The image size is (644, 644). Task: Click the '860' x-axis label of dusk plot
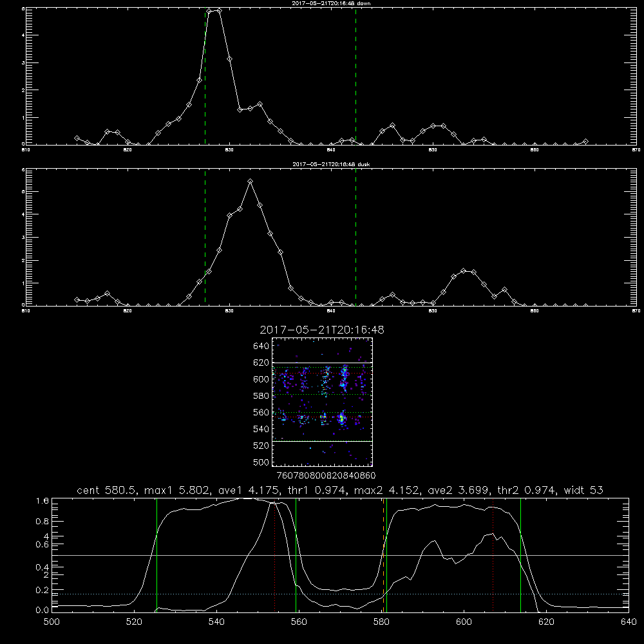(x=535, y=311)
